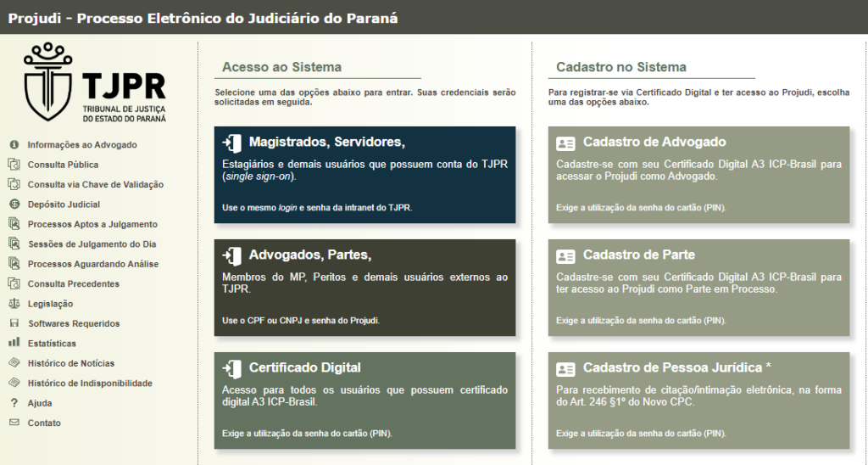Click the ID card icon in Cadastro de Advogado

(x=565, y=143)
